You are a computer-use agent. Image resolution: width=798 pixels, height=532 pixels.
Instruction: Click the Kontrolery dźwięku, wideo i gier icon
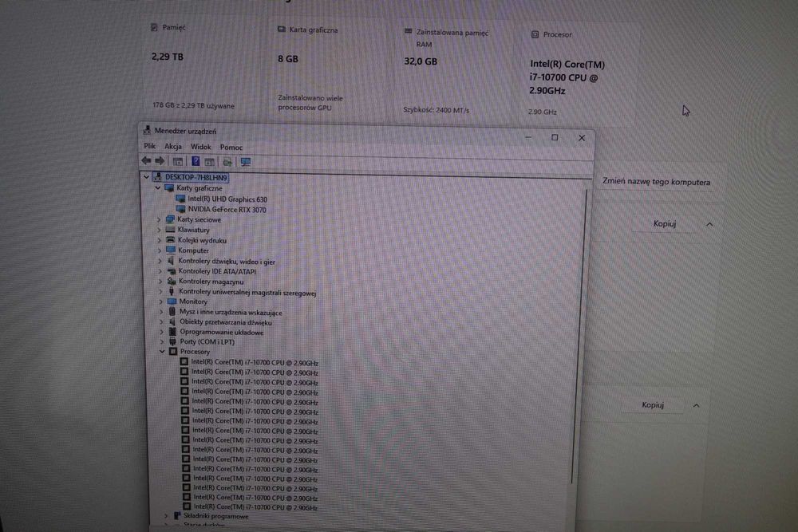pos(171,261)
